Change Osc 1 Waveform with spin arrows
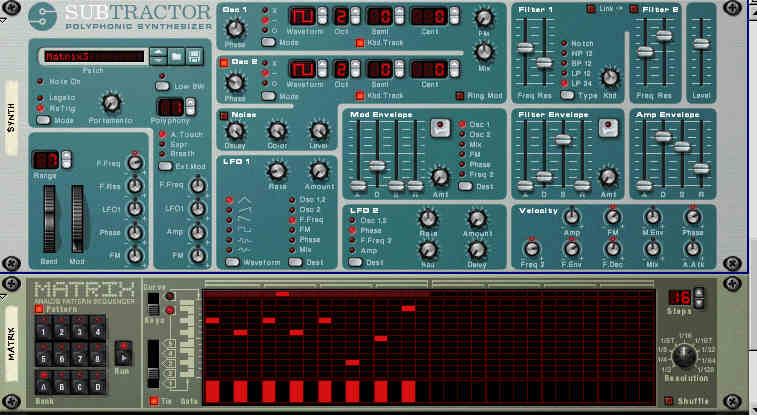 tap(322, 16)
